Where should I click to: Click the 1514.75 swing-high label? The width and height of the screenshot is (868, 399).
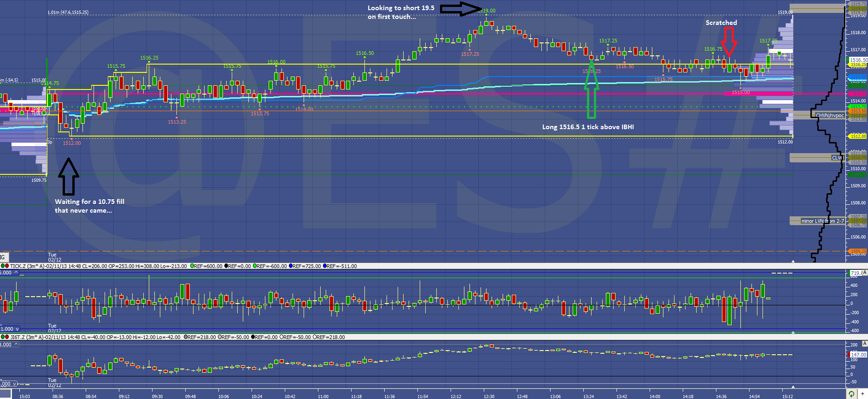pyautogui.click(x=51, y=83)
